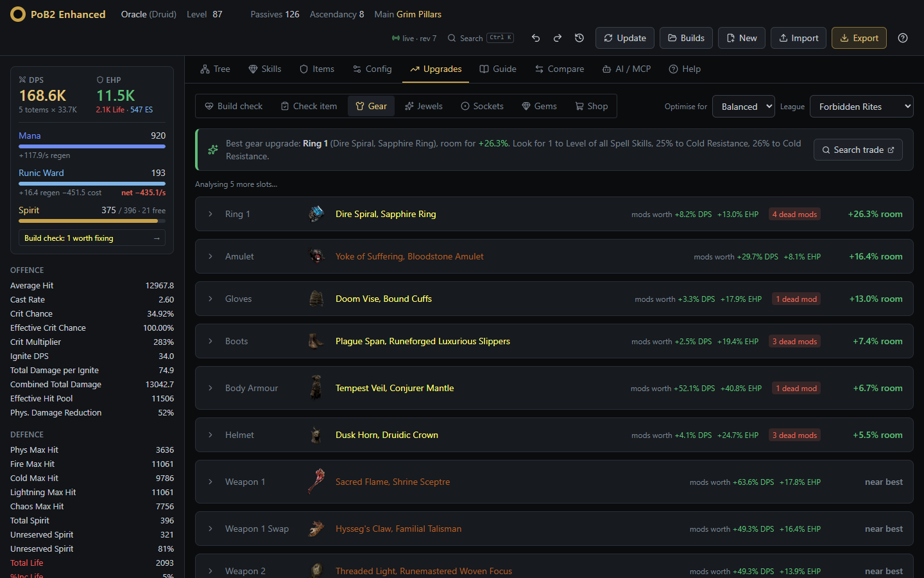Open the Doom Vise gloves icon
Viewport: 924px width, 578px height.
point(316,299)
